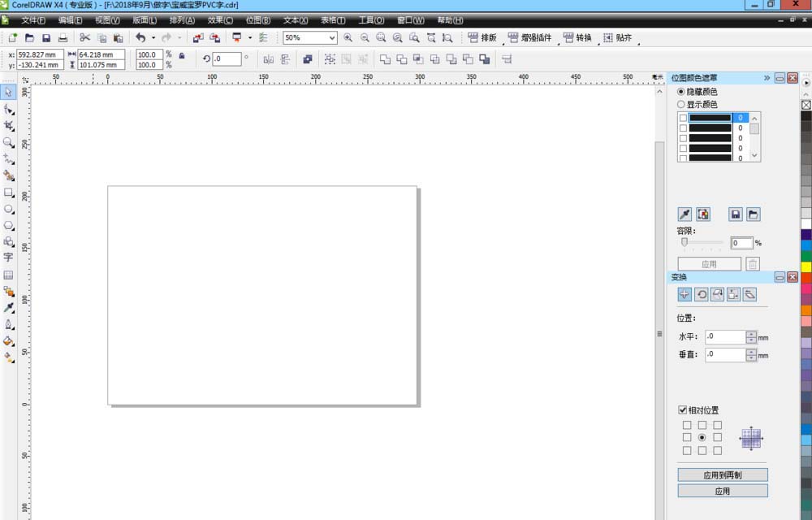This screenshot has height=520, width=812.
Task: Undo the last action
Action: click(140, 38)
